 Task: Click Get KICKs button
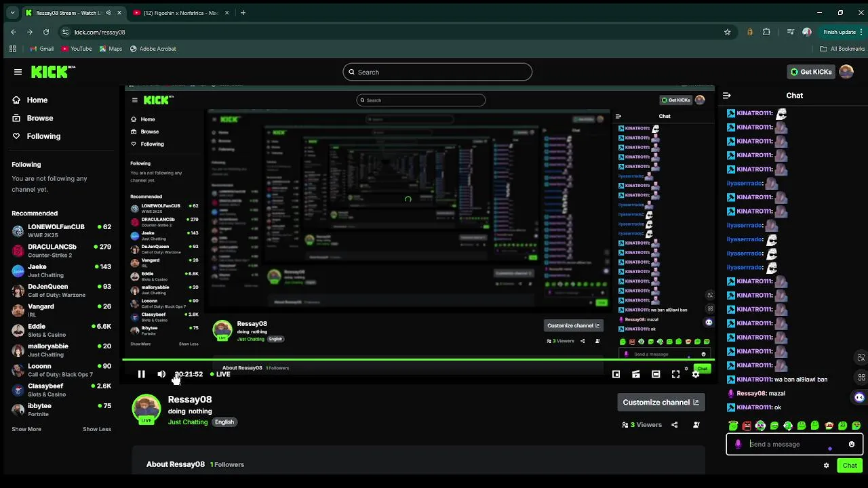[810, 72]
